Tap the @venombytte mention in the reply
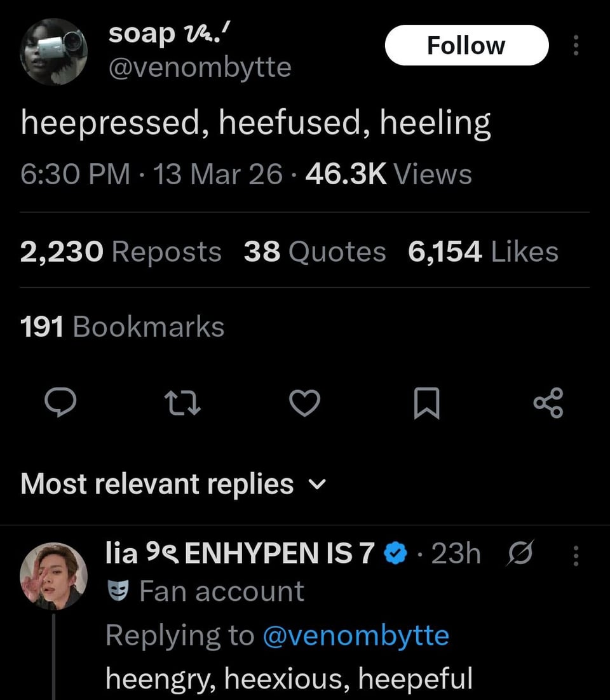 355,635
